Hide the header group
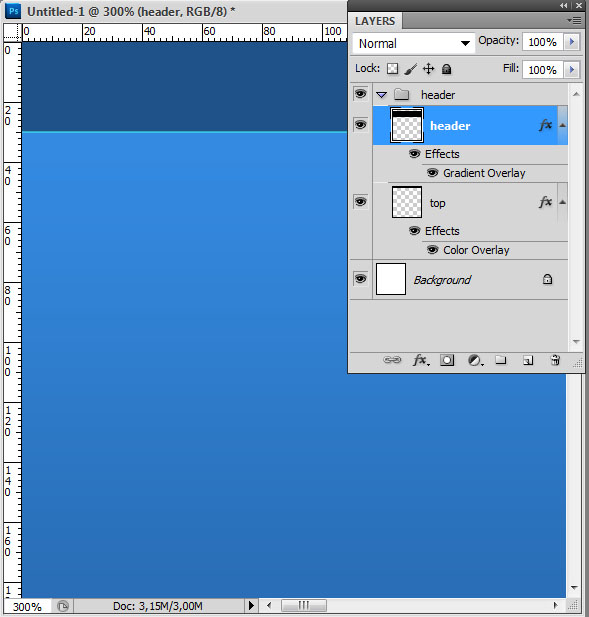The width and height of the screenshot is (589, 617). [x=360, y=94]
